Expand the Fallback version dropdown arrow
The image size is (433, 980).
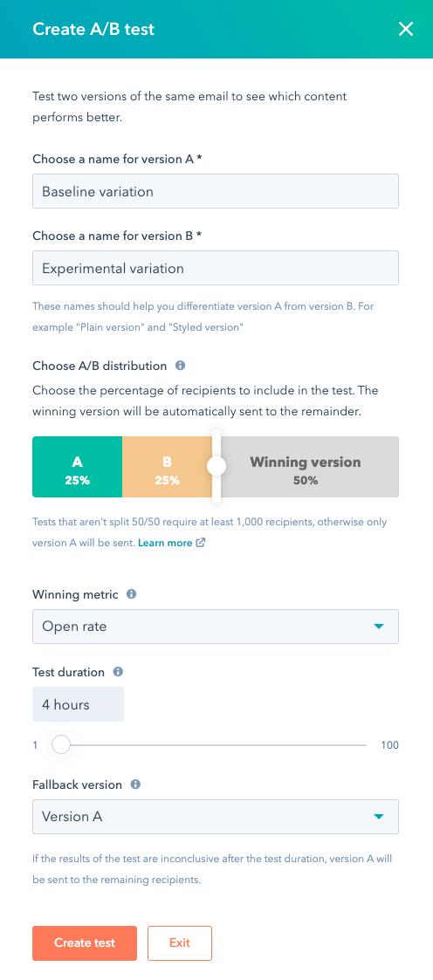click(378, 816)
